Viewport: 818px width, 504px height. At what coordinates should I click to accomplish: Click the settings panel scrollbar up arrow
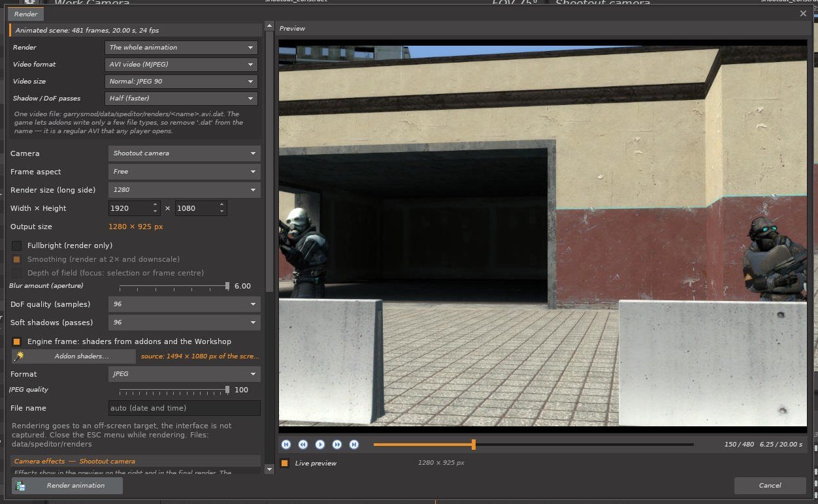[x=269, y=26]
